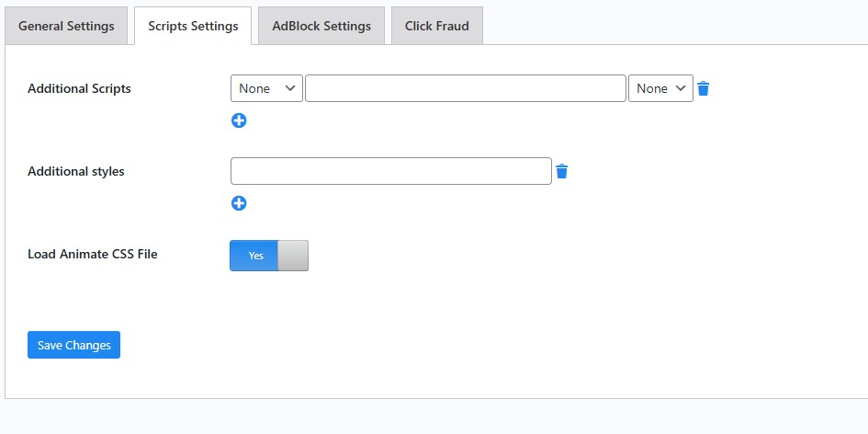The height and width of the screenshot is (434, 868).
Task: Focus the Additional Scripts text field
Action: pos(466,88)
